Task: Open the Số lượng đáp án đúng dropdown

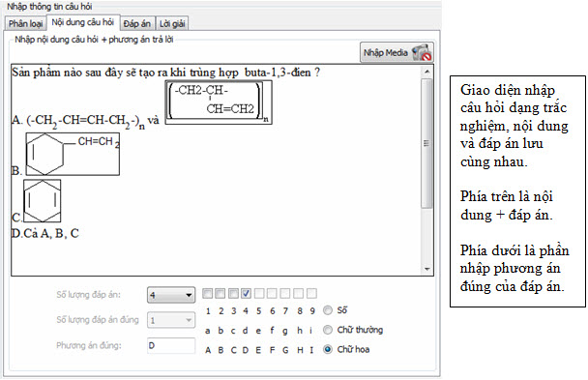Action: [x=171, y=320]
